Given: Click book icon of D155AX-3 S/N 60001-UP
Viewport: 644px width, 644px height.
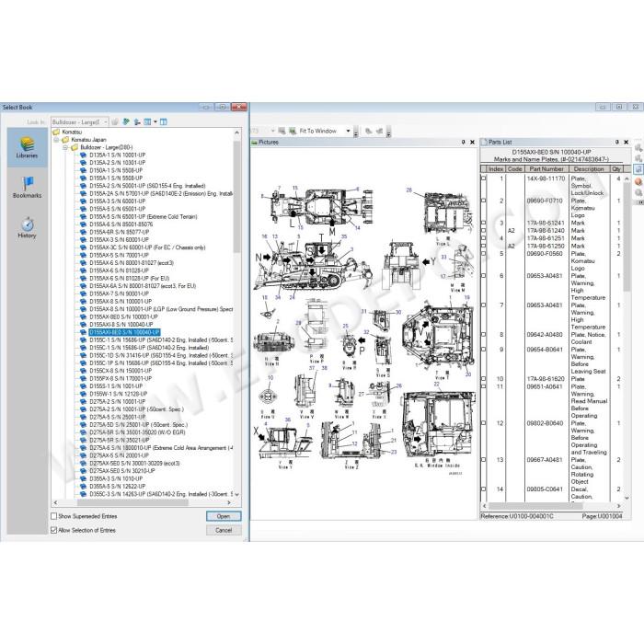Looking at the screenshot, I should point(83,239).
